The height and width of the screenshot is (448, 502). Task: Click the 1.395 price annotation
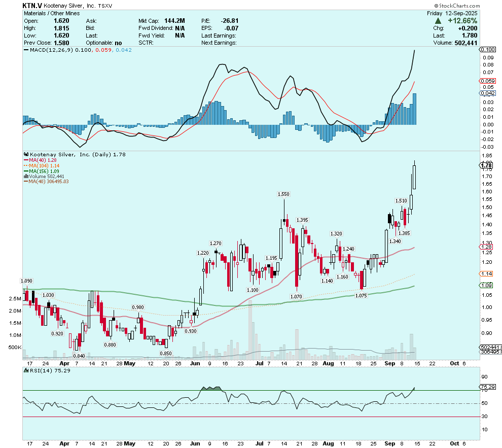point(302,220)
